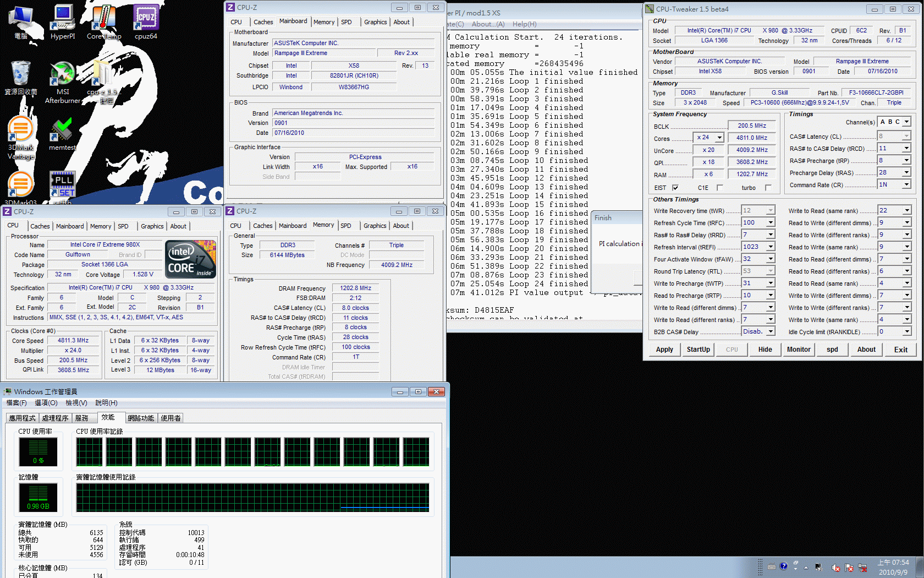
Task: Click the taskbar clock showing 07:54
Action: pyautogui.click(x=893, y=568)
